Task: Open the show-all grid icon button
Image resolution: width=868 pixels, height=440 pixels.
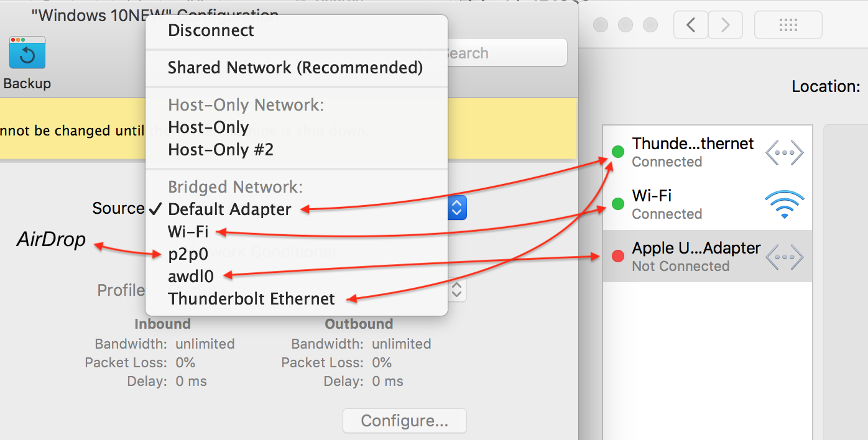Action: 788,25
